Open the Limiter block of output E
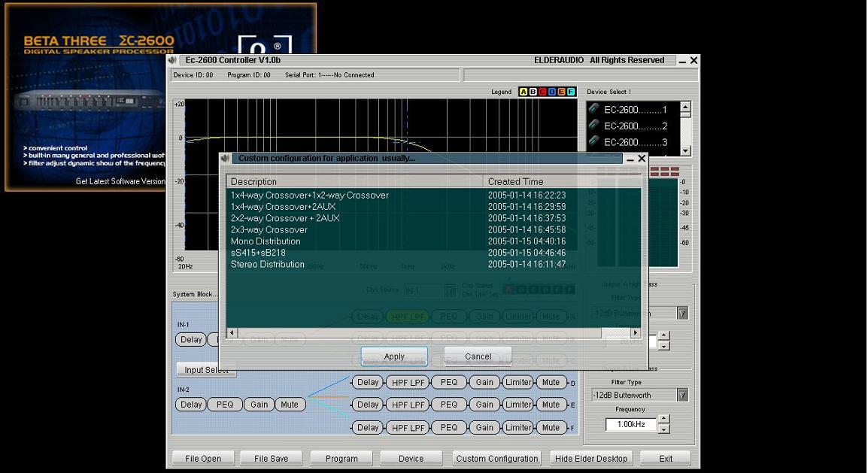Image resolution: width=868 pixels, height=473 pixels. (518, 405)
